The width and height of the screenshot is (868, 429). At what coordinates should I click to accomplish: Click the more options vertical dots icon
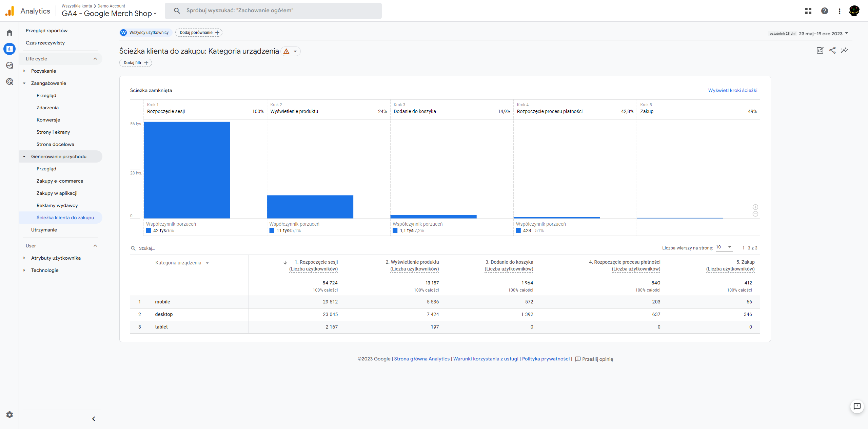(x=839, y=11)
